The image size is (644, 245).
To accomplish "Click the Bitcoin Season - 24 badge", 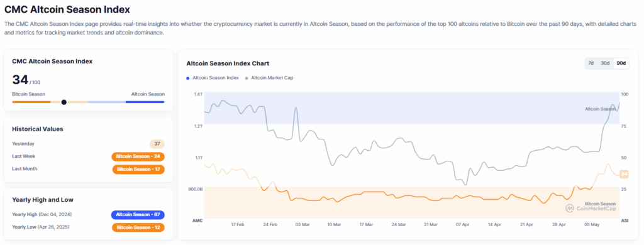I will (x=138, y=156).
